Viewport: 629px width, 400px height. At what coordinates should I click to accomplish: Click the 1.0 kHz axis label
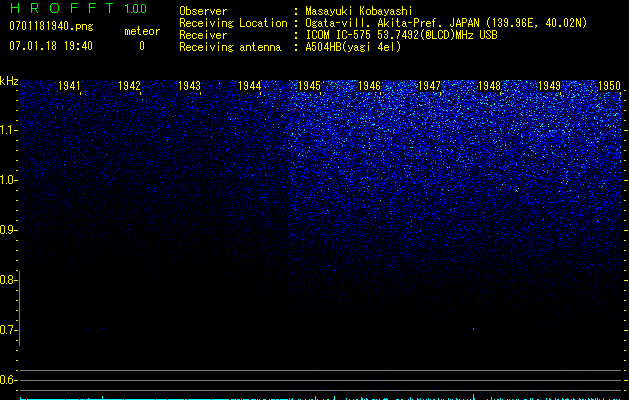point(8,180)
